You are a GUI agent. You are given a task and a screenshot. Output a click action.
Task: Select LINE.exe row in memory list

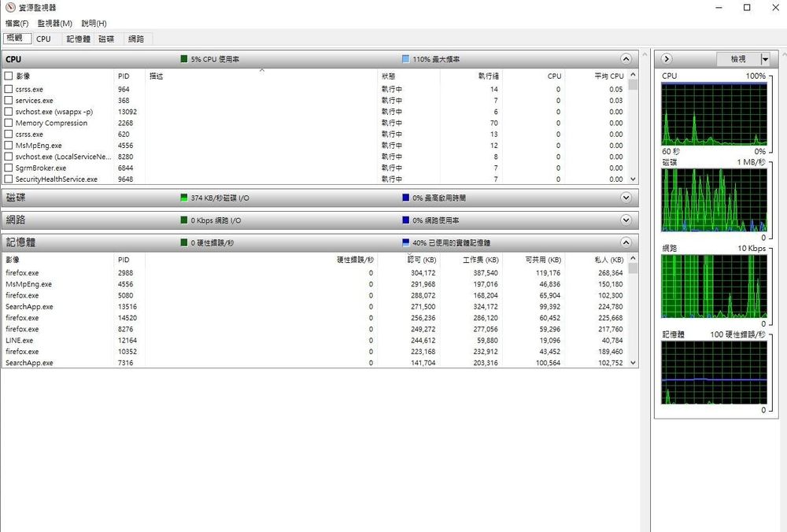(20, 341)
